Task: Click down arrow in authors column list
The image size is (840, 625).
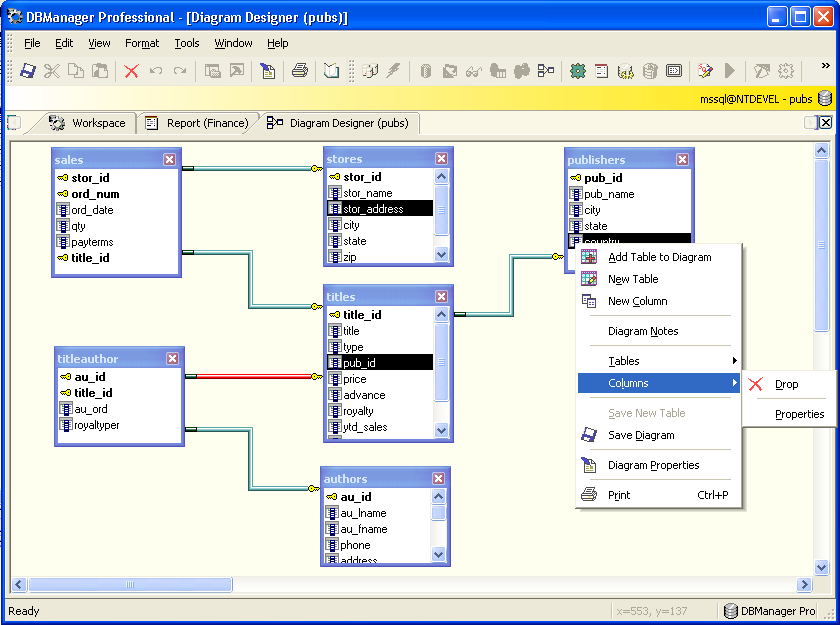Action: point(439,554)
